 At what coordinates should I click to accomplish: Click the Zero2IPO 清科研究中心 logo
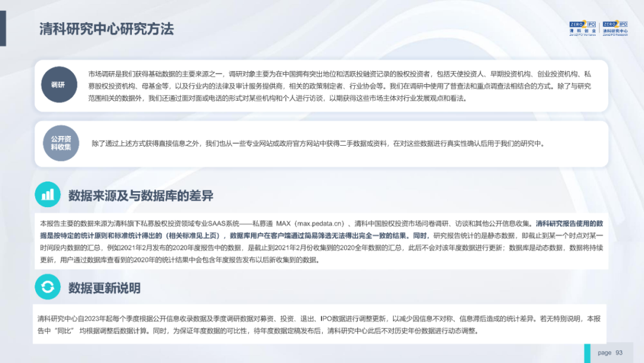pyautogui.click(x=615, y=29)
